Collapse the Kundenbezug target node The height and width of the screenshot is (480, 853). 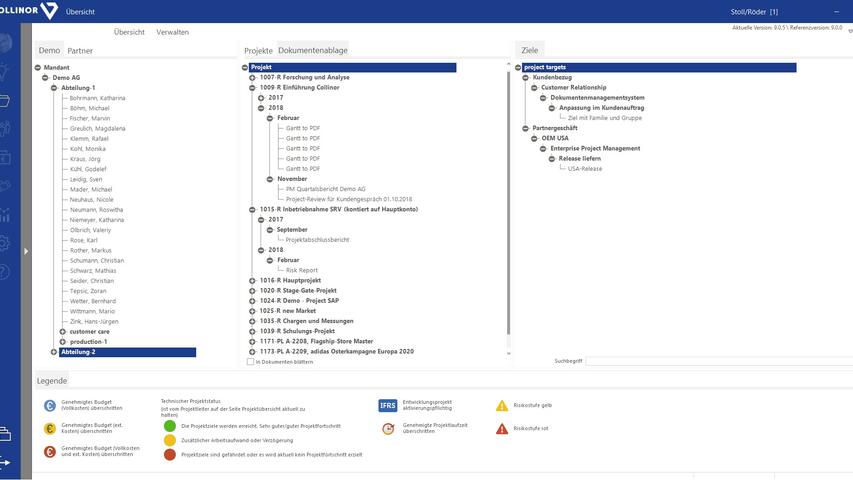coord(526,77)
